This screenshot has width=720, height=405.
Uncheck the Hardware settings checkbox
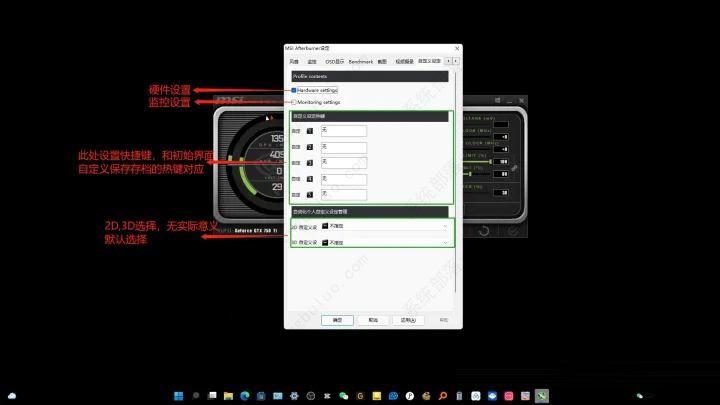pos(294,90)
